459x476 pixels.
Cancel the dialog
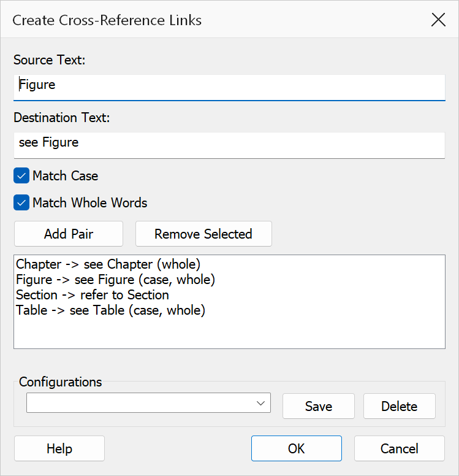pyautogui.click(x=399, y=448)
